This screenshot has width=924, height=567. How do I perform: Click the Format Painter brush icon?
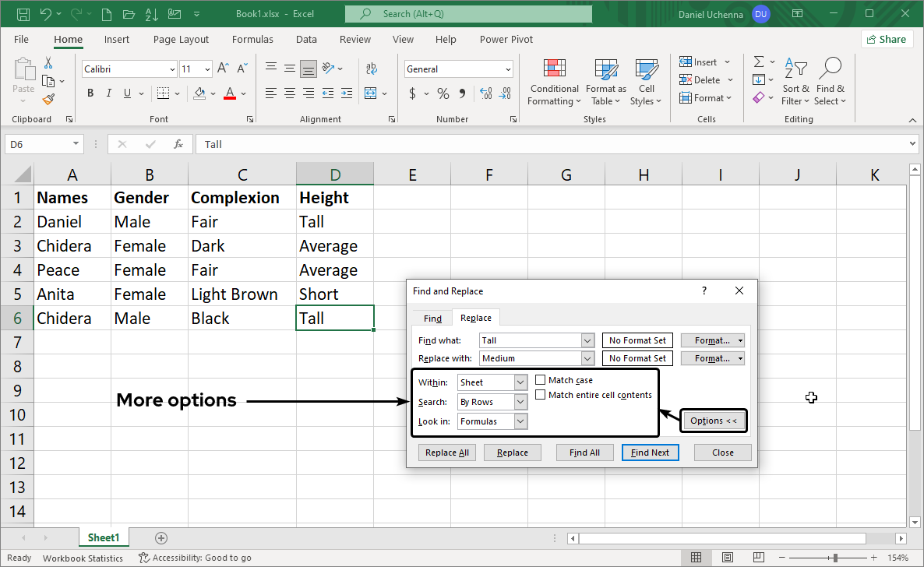point(48,99)
